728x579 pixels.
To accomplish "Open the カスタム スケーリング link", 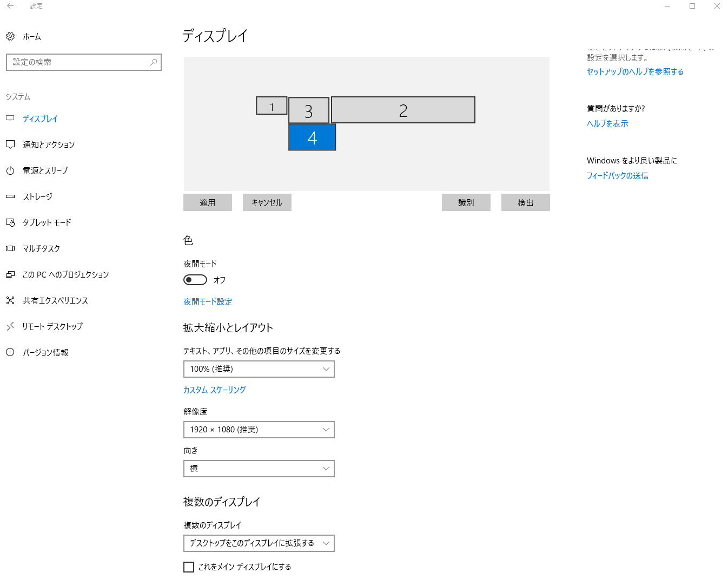I will pos(214,390).
